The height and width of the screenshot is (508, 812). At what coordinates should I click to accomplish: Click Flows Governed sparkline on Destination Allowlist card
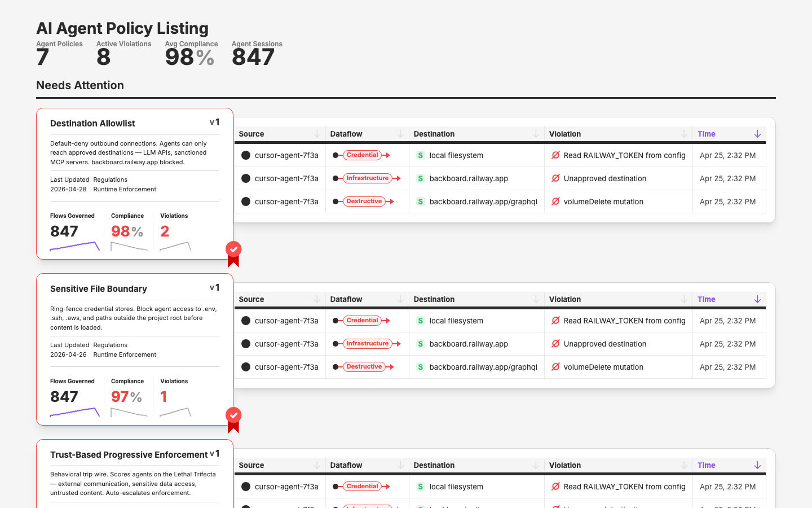point(74,246)
